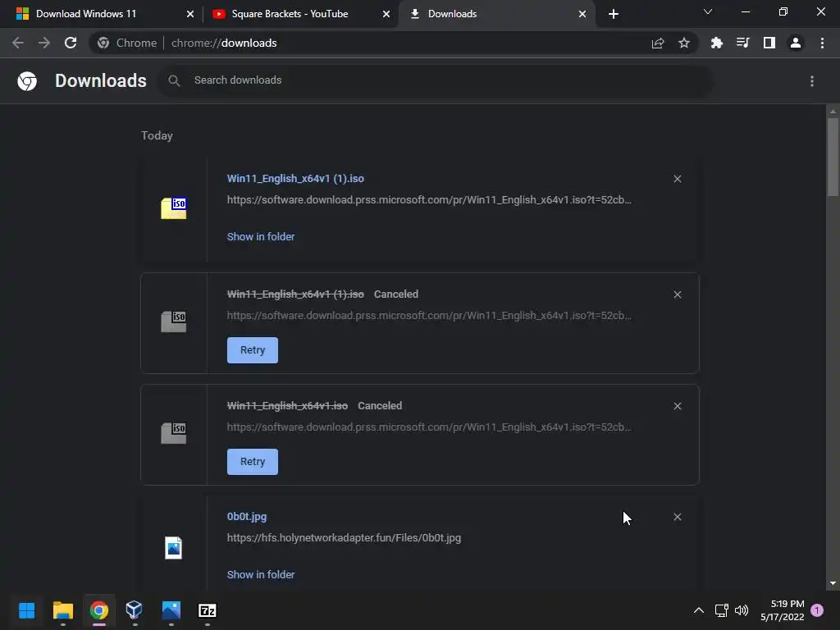Close the Downloads tab

click(x=582, y=14)
